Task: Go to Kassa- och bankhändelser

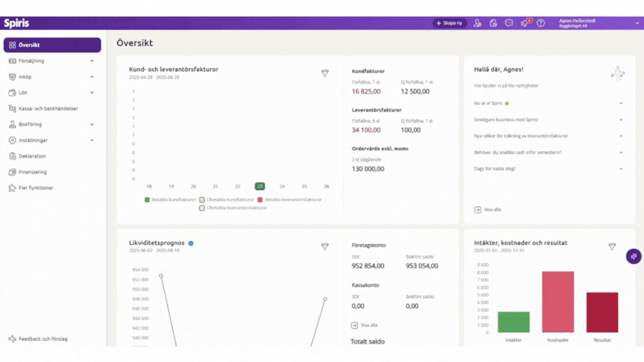Action: pos(48,109)
